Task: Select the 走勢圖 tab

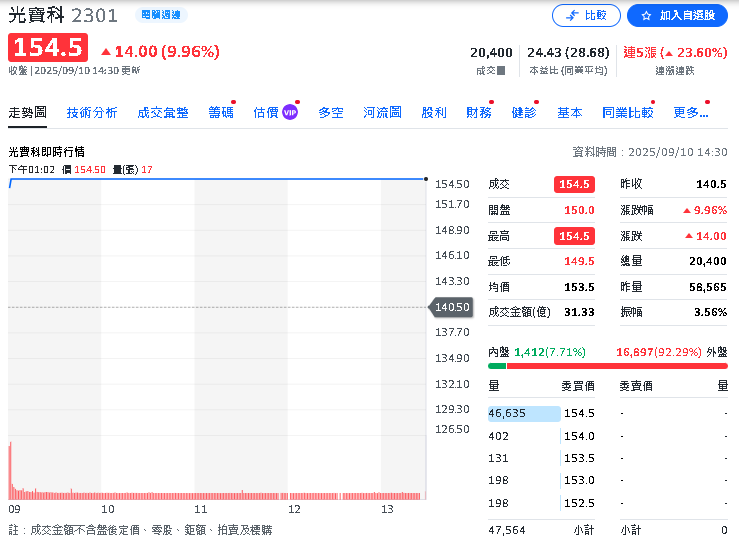Action: (27, 113)
